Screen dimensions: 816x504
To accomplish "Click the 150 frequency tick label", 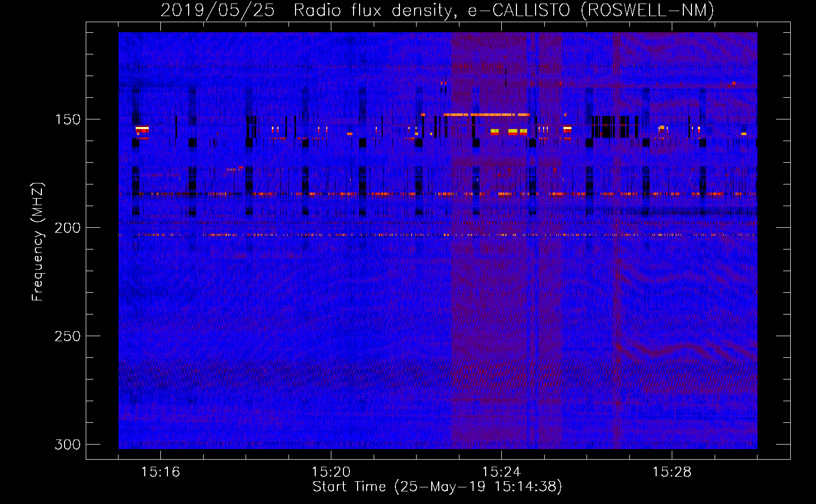I will [68, 119].
